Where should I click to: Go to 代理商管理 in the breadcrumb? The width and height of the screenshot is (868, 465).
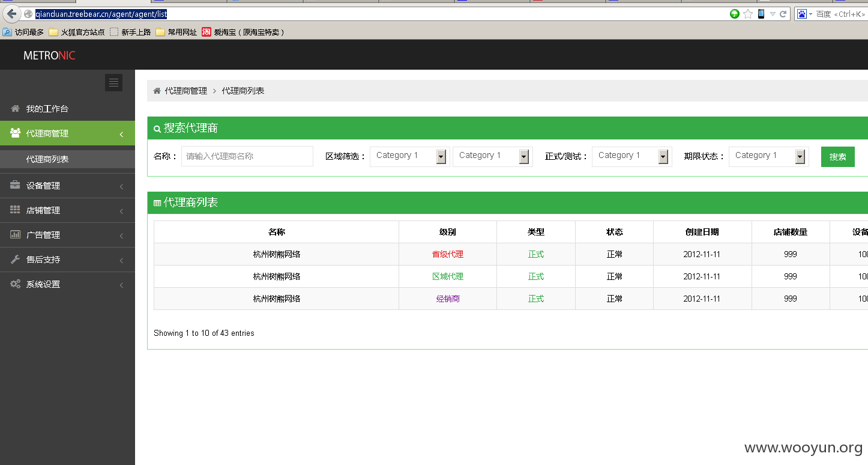click(x=186, y=91)
